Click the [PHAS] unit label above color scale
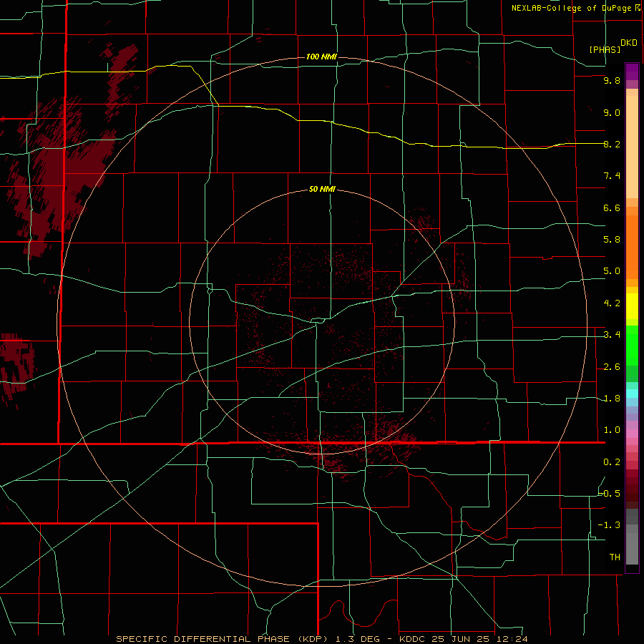644x644 pixels. tap(605, 49)
